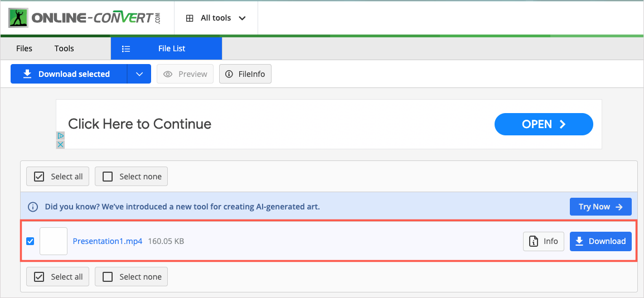Expand the All tools dropdown
The image size is (644, 298).
tap(216, 18)
